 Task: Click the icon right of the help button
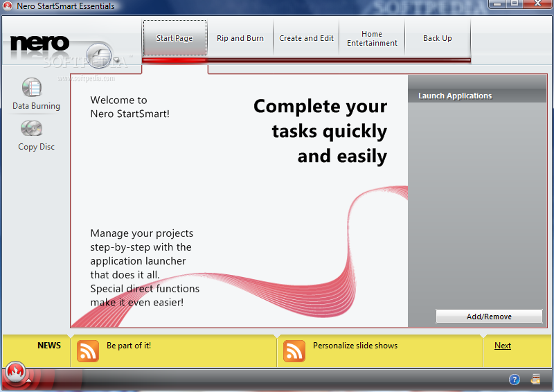pos(535,380)
